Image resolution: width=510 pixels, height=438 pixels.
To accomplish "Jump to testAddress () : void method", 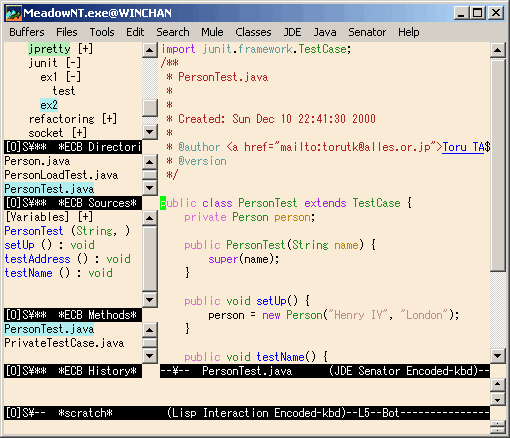I will (68, 259).
